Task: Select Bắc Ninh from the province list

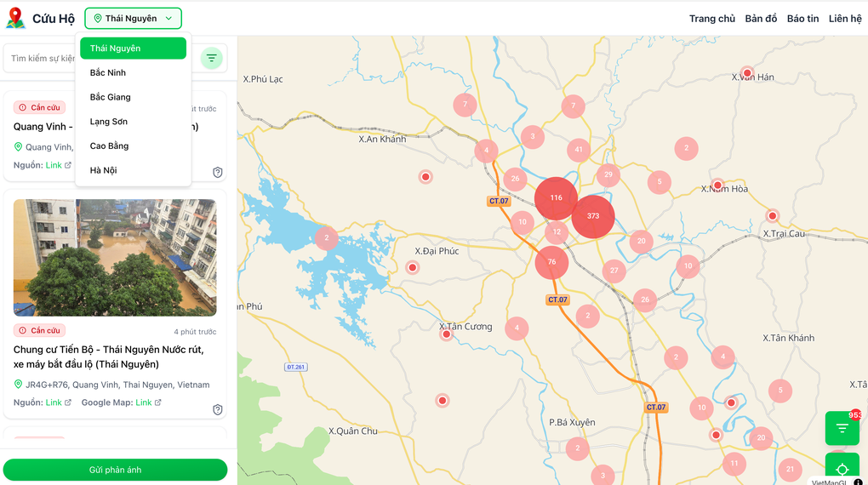Action: pos(108,73)
